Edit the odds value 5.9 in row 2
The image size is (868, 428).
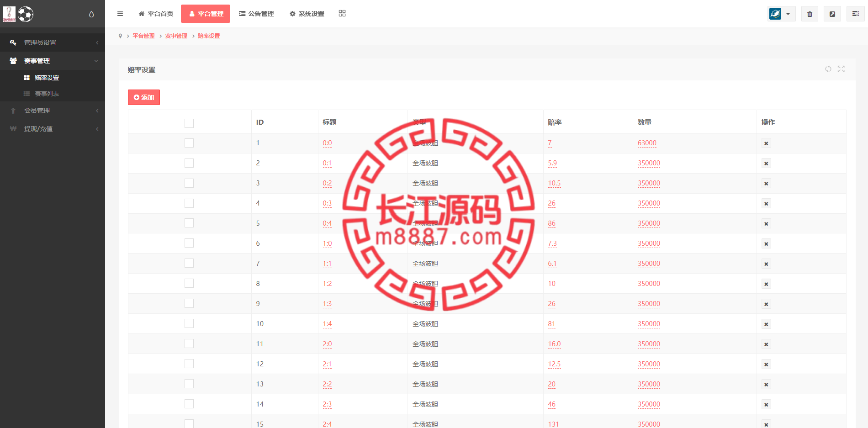click(552, 163)
